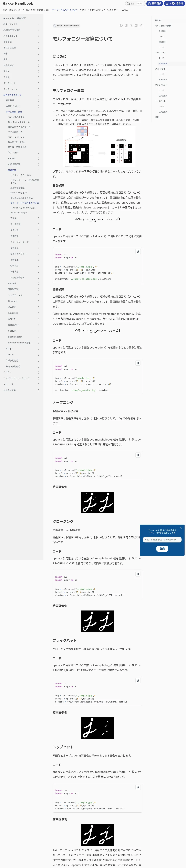Image resolution: width=186 pixels, height=868 pixels.
Task: Open Fine Tuning手法まとめ sidebar page
Action: coord(19,122)
